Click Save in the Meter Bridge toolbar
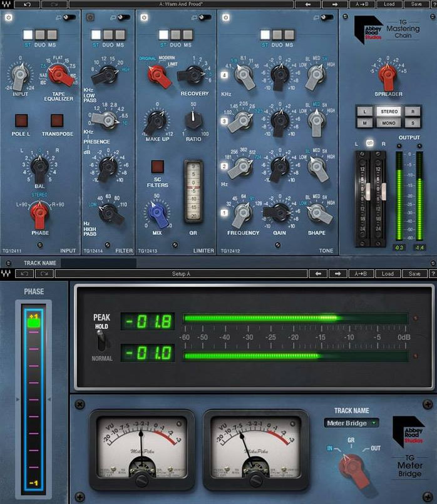437x504 pixels. [x=414, y=274]
